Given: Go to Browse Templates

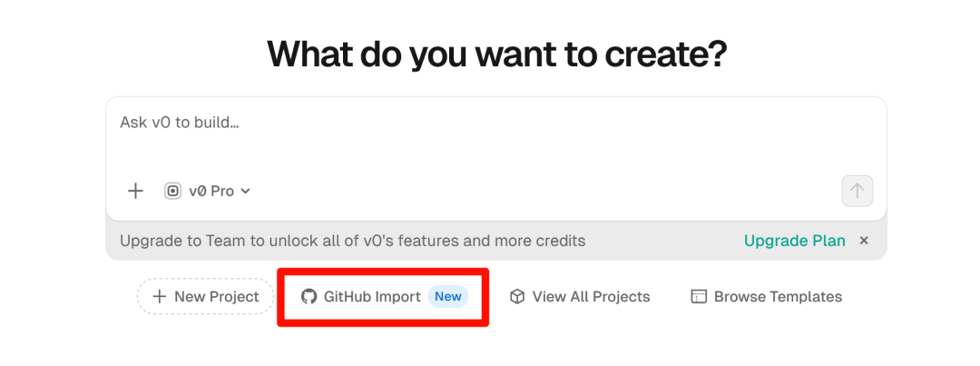Looking at the screenshot, I should point(778,297).
